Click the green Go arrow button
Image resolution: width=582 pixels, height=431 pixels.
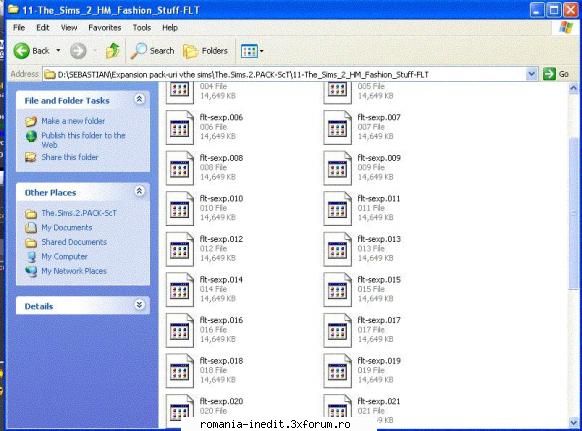point(549,74)
